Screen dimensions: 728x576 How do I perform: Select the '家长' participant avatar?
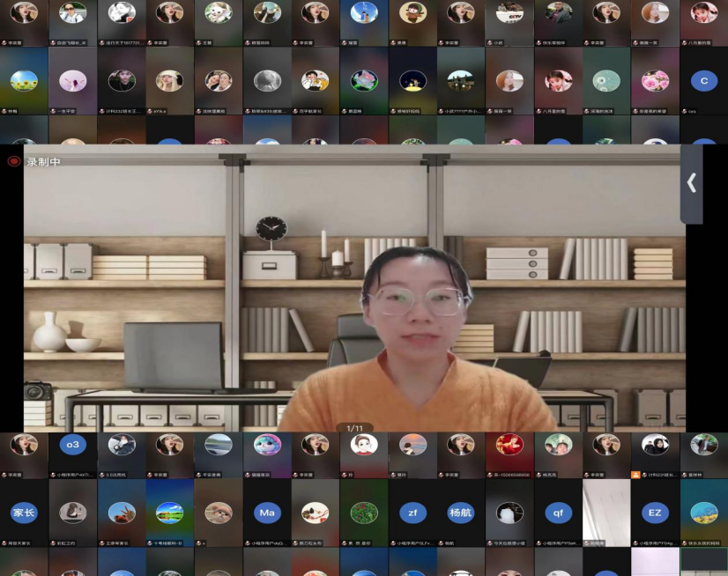point(24,513)
